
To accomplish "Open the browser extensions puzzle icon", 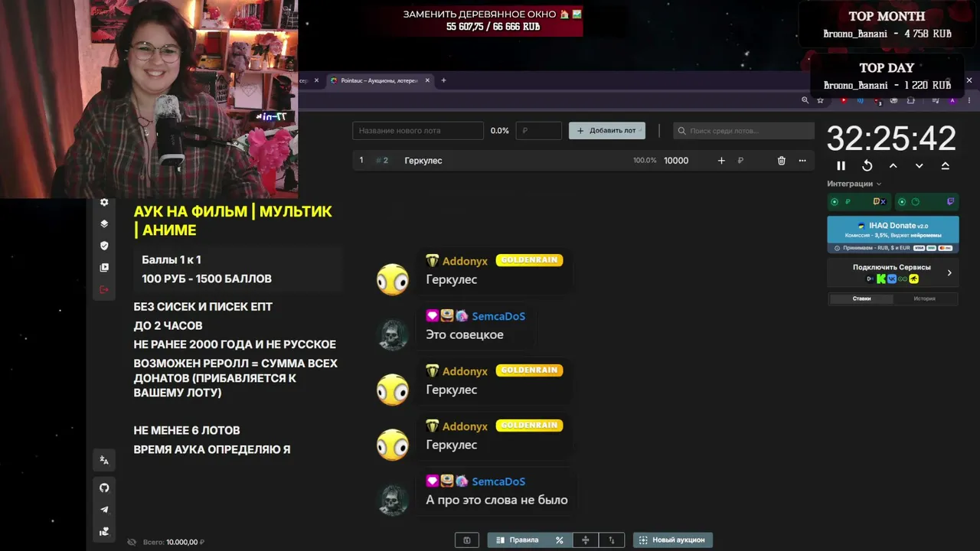I will coord(910,100).
